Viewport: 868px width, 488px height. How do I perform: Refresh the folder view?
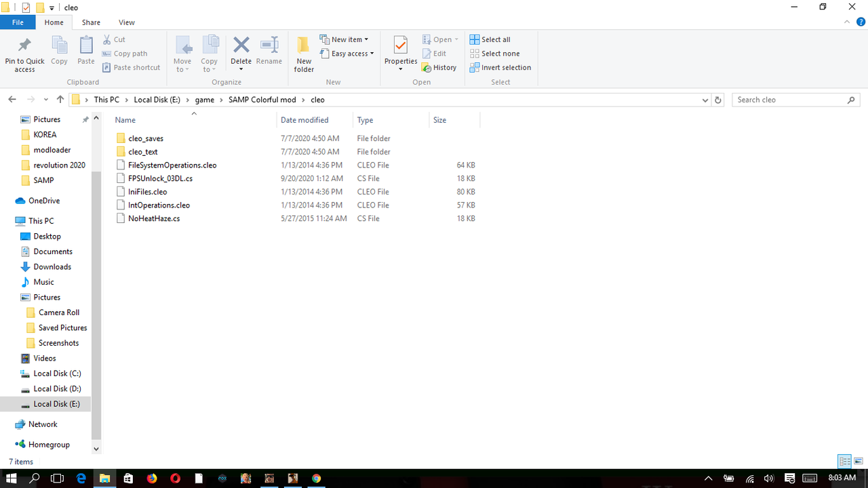[719, 100]
